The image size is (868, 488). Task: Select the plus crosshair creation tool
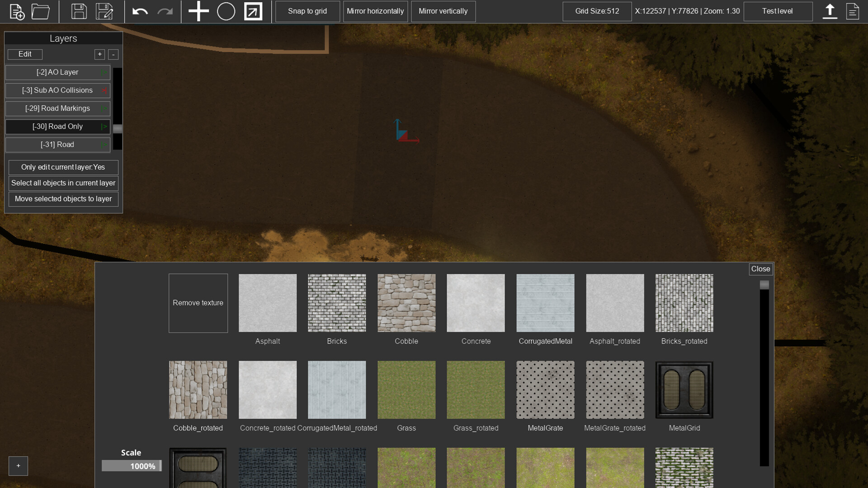198,11
